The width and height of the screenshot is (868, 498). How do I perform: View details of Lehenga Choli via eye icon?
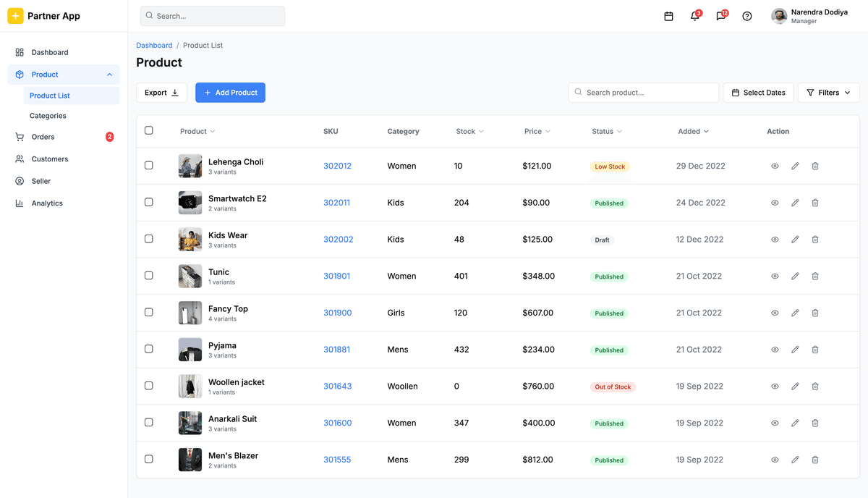click(x=775, y=166)
